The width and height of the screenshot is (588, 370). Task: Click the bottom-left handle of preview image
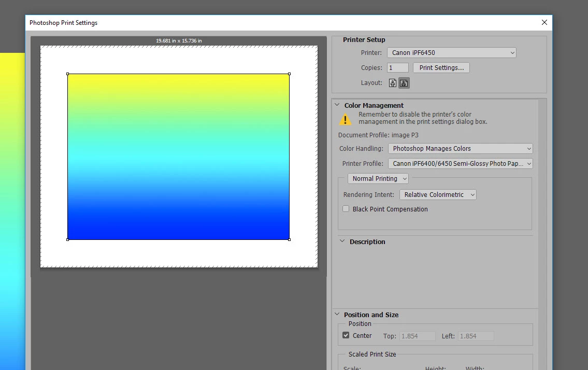pyautogui.click(x=67, y=239)
